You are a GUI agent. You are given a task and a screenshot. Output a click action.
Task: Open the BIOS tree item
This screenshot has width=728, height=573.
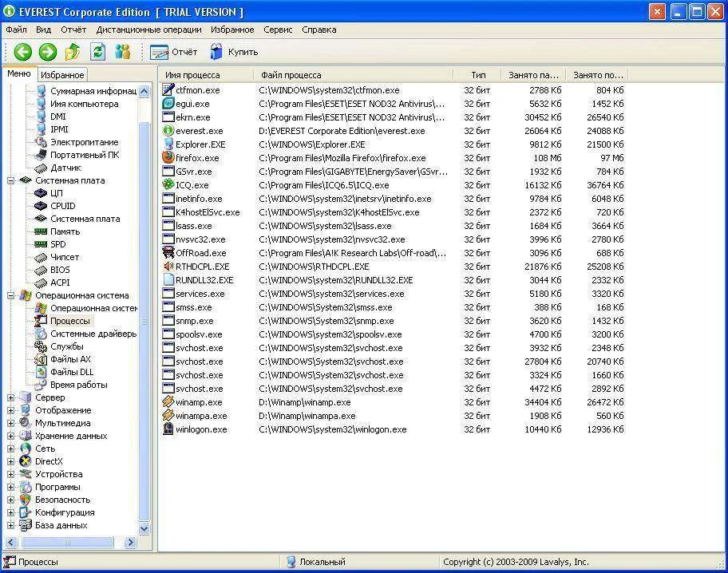coord(60,269)
